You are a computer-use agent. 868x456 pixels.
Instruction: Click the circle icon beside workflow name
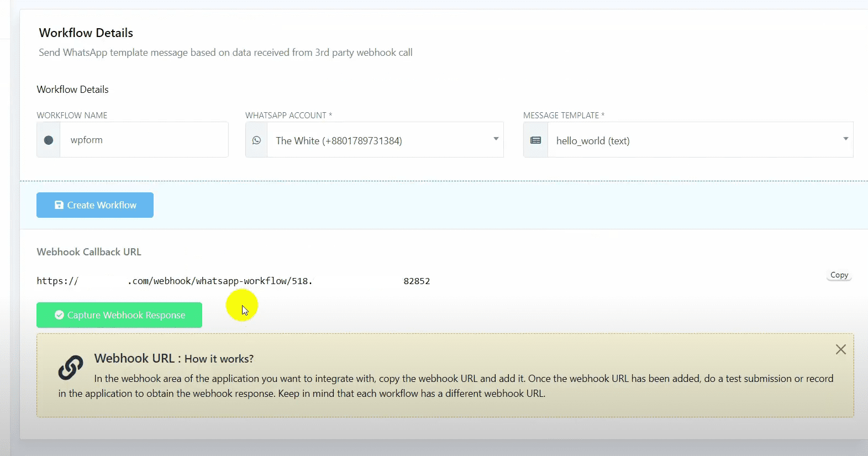[x=49, y=140]
